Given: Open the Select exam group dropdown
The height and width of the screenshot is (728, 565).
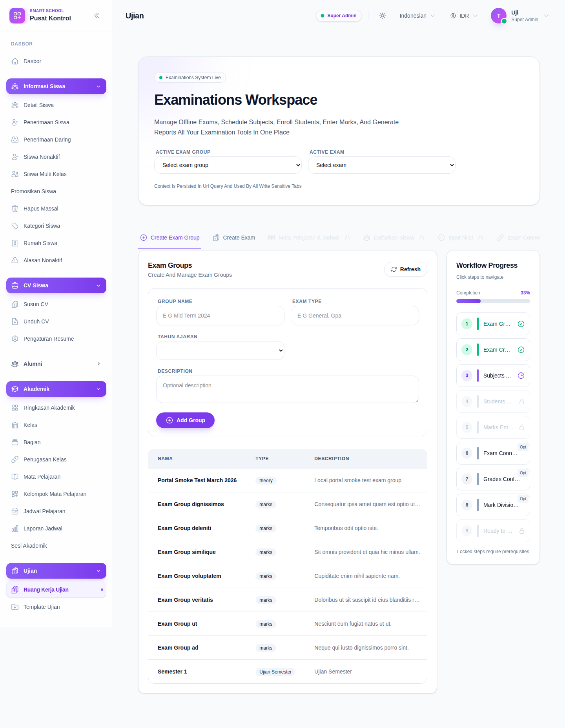Looking at the screenshot, I should coord(228,165).
